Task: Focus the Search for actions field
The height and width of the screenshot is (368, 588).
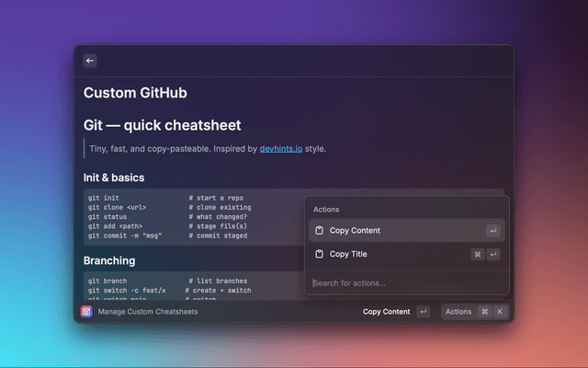Action: pyautogui.click(x=395, y=283)
